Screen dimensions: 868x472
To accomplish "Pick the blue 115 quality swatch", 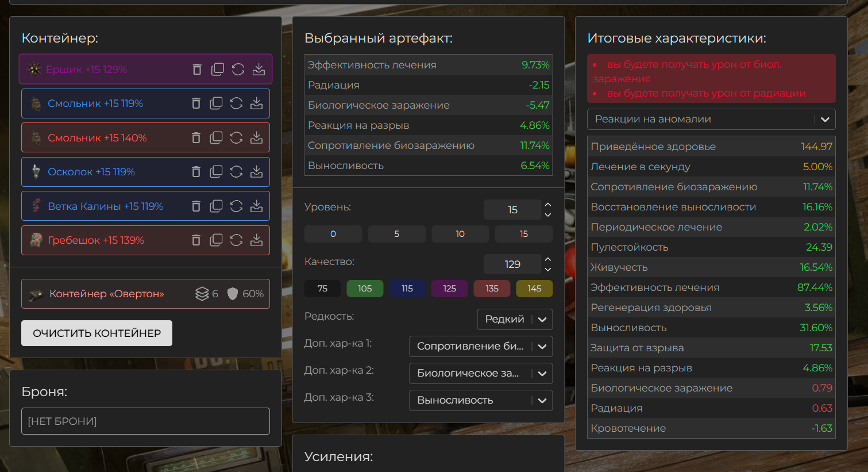I will point(407,289).
